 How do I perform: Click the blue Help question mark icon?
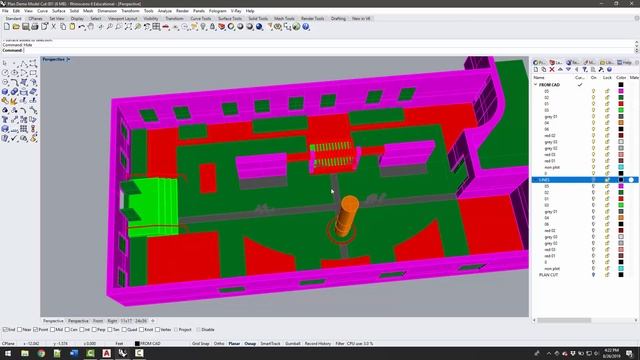306,27
